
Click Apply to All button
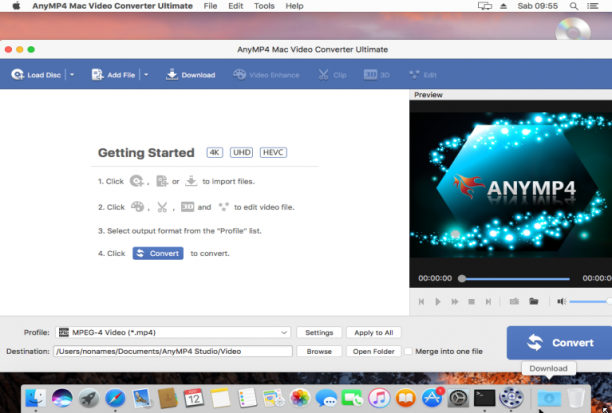[x=374, y=333]
